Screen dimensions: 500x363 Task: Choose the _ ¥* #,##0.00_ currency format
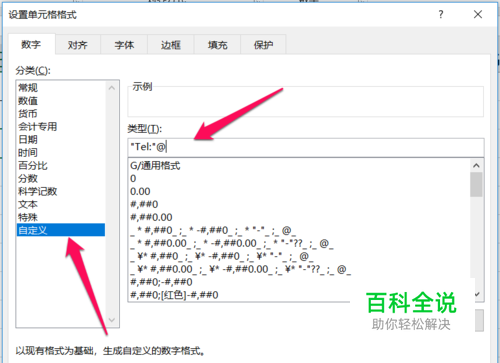tap(299, 269)
